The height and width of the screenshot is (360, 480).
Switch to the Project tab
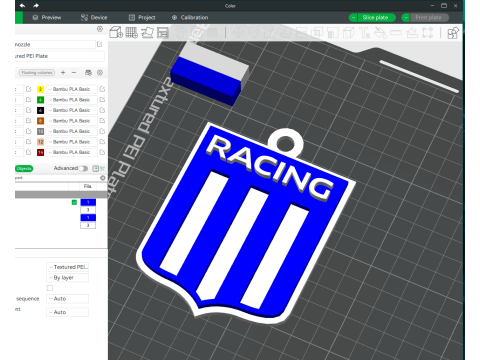click(x=142, y=17)
